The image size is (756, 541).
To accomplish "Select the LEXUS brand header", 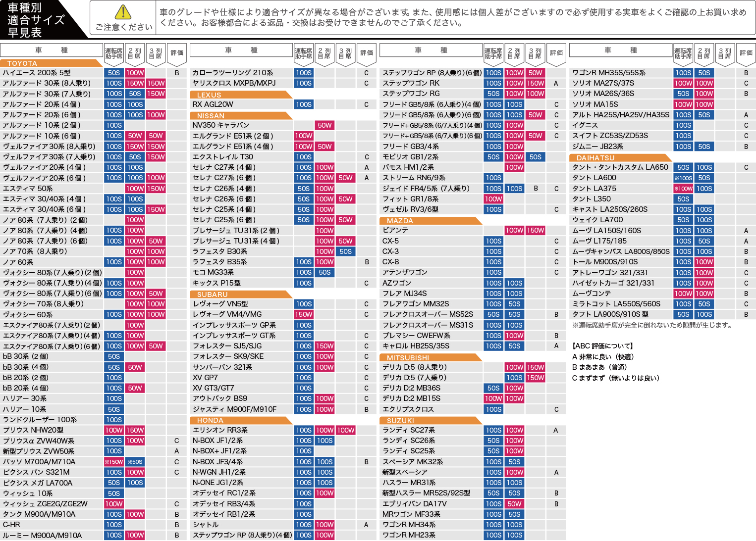I will (209, 95).
